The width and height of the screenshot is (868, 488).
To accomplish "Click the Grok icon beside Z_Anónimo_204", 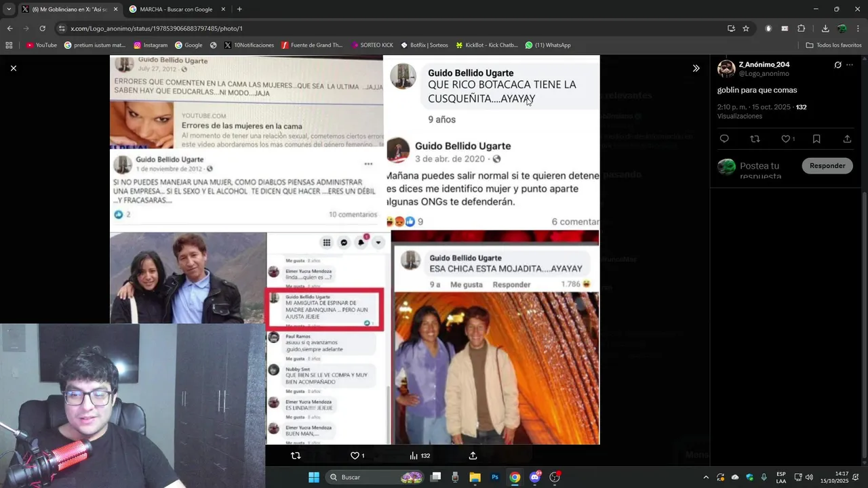I will click(x=837, y=65).
